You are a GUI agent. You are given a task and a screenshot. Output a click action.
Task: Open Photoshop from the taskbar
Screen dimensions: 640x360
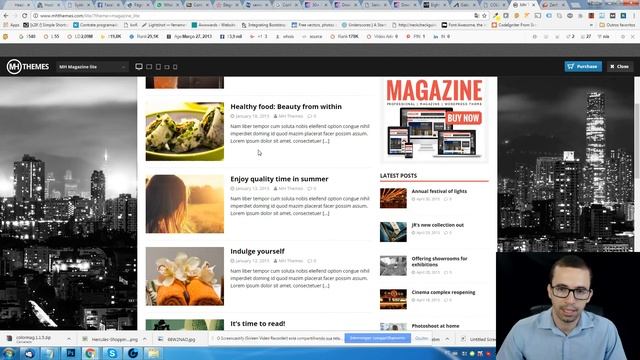coord(71,353)
